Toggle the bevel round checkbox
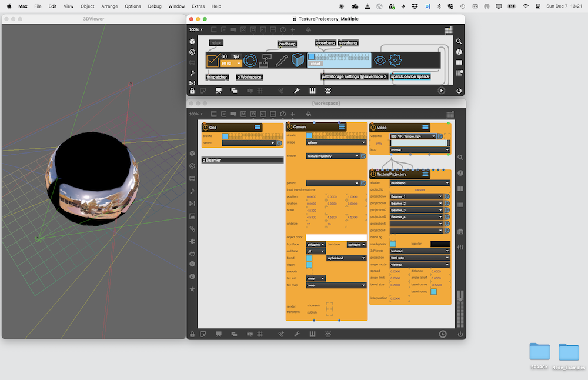 click(x=433, y=291)
